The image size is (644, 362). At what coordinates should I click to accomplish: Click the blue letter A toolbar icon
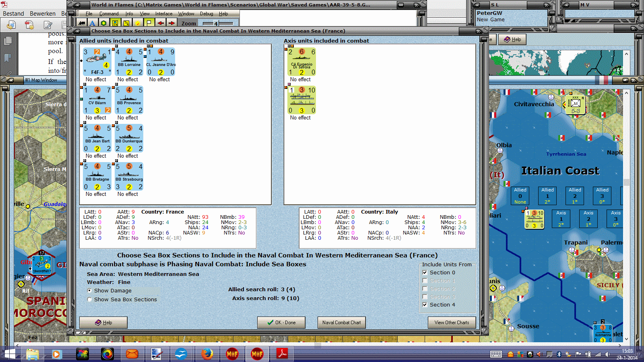coord(92,23)
